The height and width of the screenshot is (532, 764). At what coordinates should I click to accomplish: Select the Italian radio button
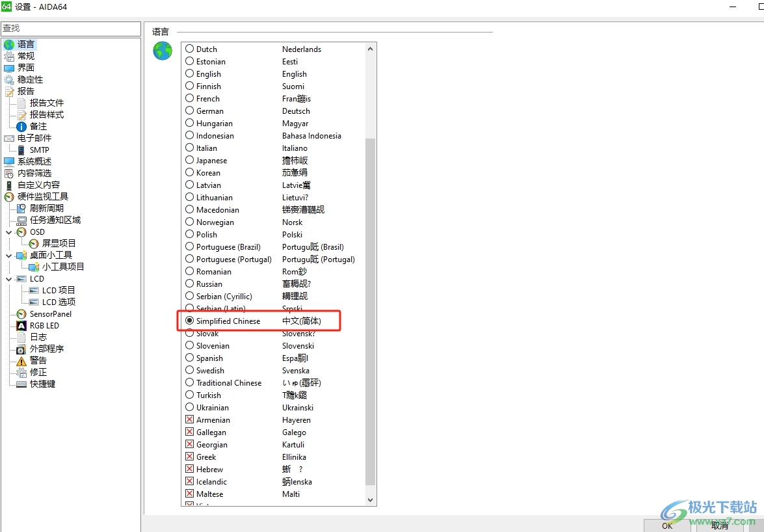190,148
